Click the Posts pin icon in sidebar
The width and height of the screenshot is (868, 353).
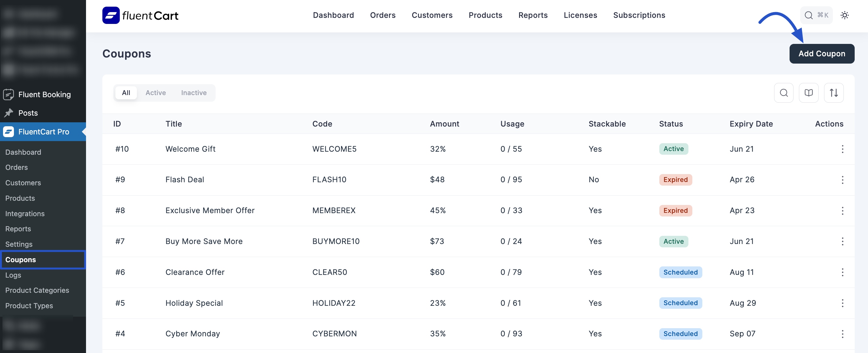(x=8, y=113)
